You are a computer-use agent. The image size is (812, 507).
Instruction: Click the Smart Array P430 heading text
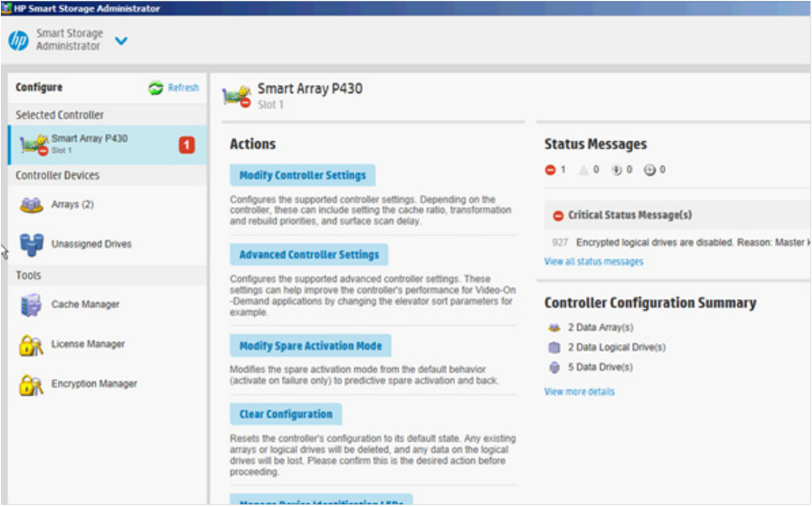pos(309,89)
